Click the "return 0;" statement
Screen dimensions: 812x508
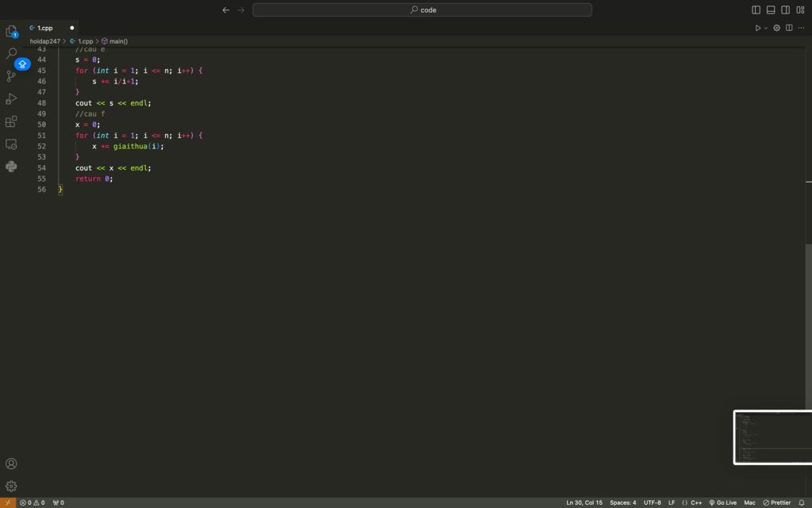coord(94,179)
